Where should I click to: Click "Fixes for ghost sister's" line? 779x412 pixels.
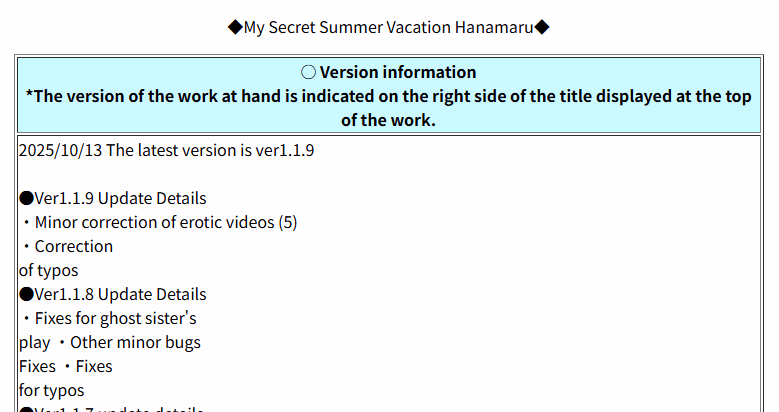point(115,318)
